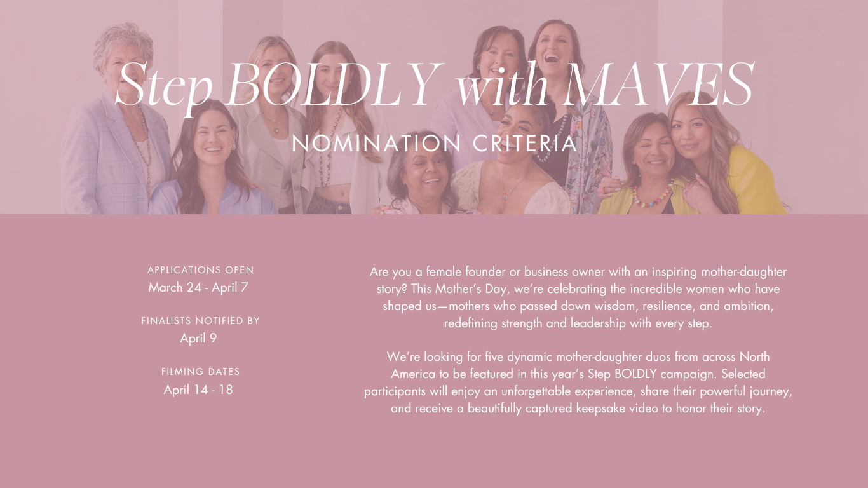Select the "NOMINATION CRITERIA" subtitle
Screen dimensions: 868x488
click(x=434, y=144)
